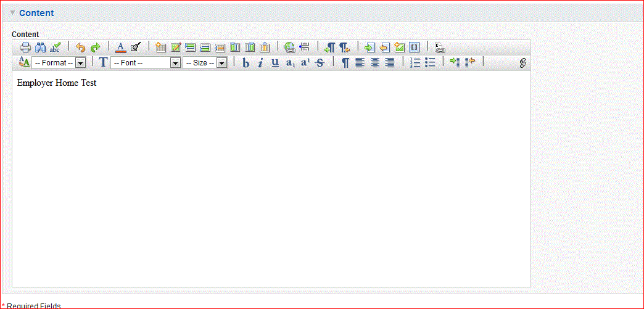Toggle source code brackets icon

pyautogui.click(x=414, y=47)
